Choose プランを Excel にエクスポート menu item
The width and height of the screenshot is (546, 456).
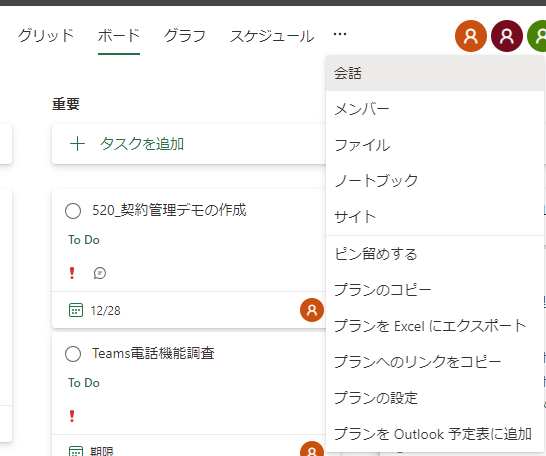click(435, 326)
